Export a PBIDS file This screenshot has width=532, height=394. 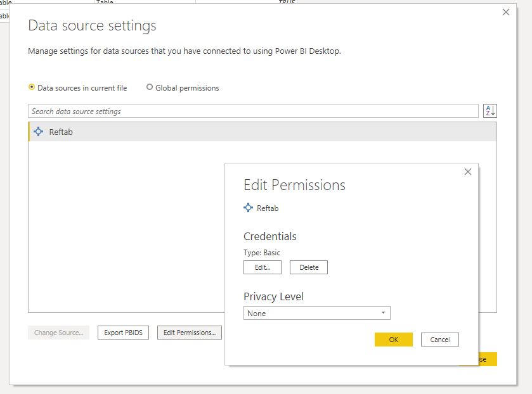pos(123,332)
